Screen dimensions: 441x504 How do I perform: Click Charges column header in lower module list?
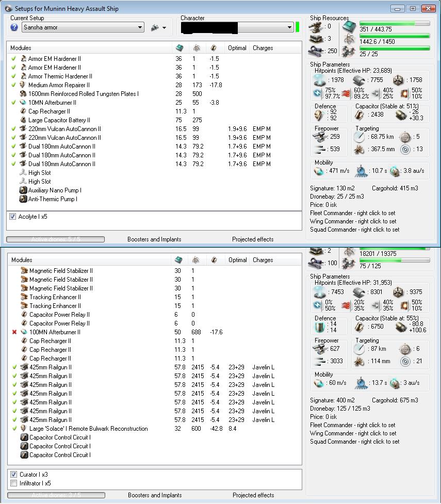263,260
